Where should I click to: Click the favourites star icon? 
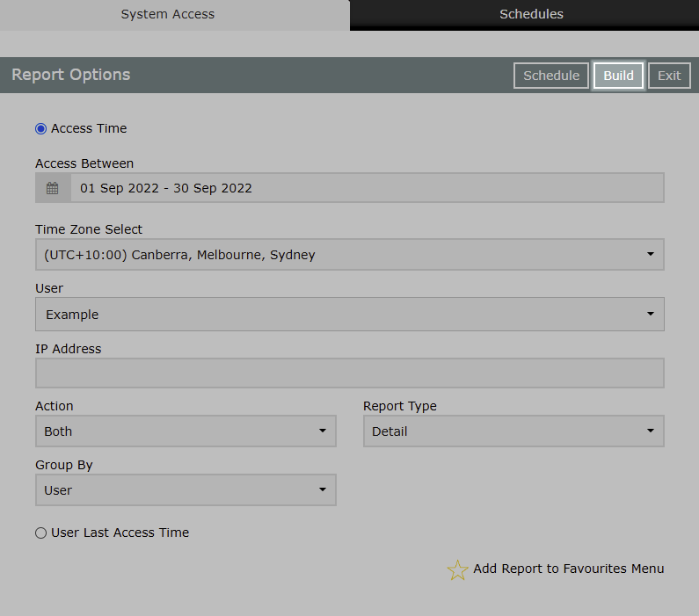click(x=457, y=569)
